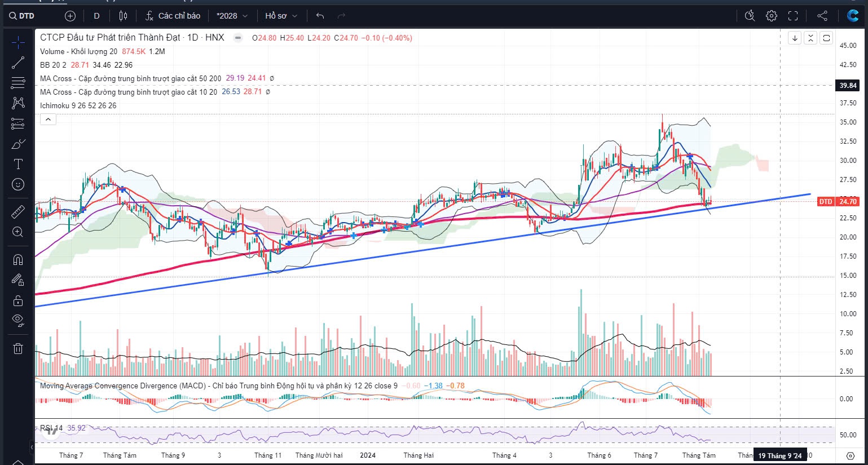The image size is (868, 465).
Task: Activate the zoom in tool
Action: [x=18, y=232]
